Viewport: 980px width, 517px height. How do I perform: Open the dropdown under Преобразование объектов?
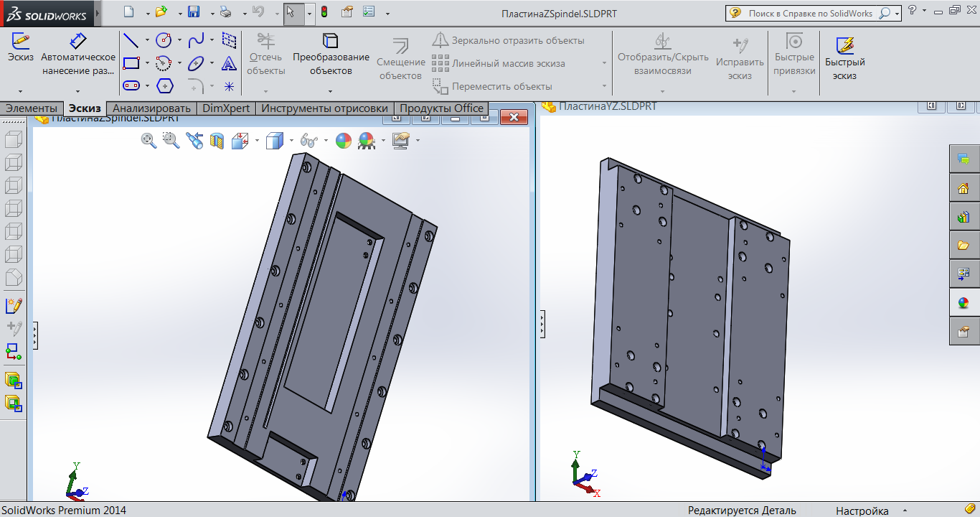(330, 91)
